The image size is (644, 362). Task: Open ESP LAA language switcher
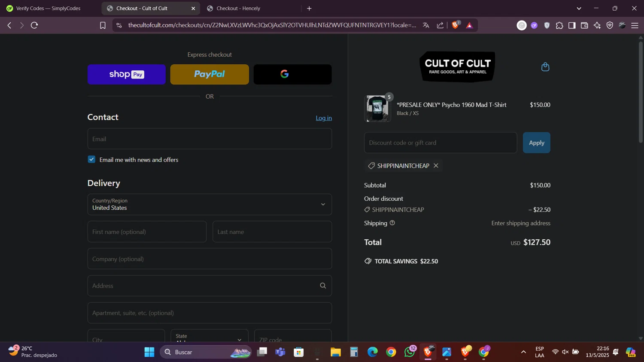(540, 352)
